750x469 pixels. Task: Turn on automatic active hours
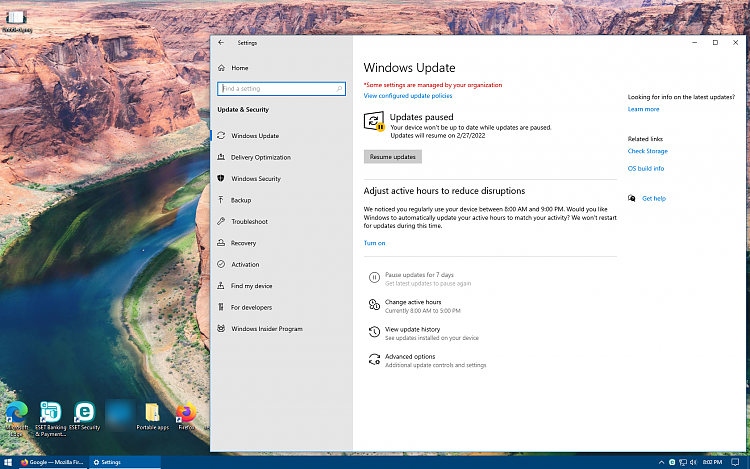tap(374, 243)
